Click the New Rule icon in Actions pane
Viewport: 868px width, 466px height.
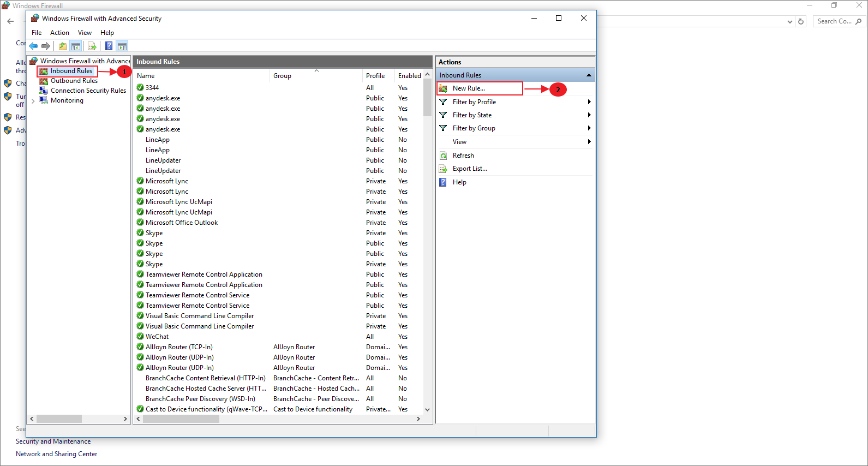[x=444, y=88]
